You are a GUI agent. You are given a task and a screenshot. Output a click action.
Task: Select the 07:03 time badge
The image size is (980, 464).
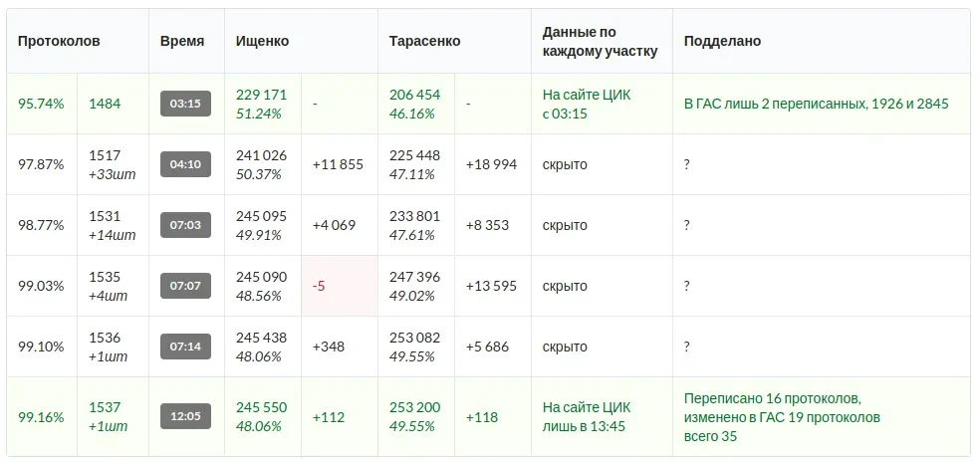[x=185, y=225]
